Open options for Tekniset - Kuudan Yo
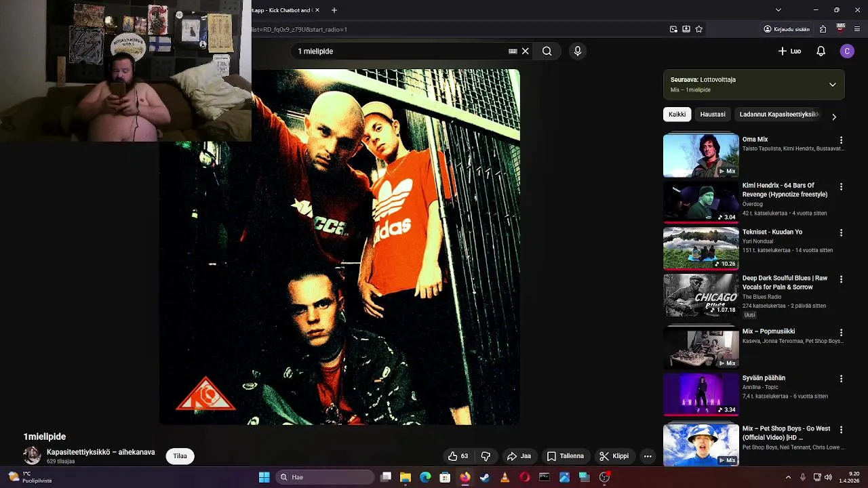Image resolution: width=868 pixels, height=488 pixels. [841, 232]
